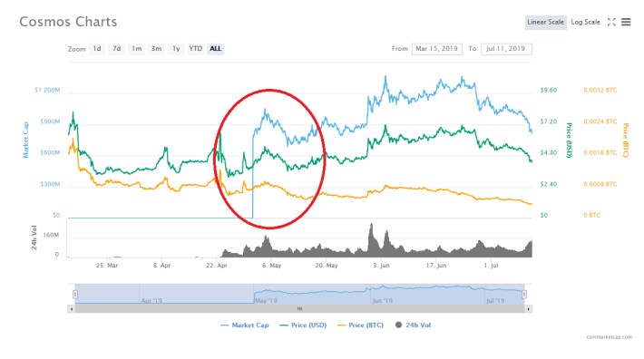Click the 25. Mar x-axis label
The height and width of the screenshot is (359, 644).
[107, 266]
